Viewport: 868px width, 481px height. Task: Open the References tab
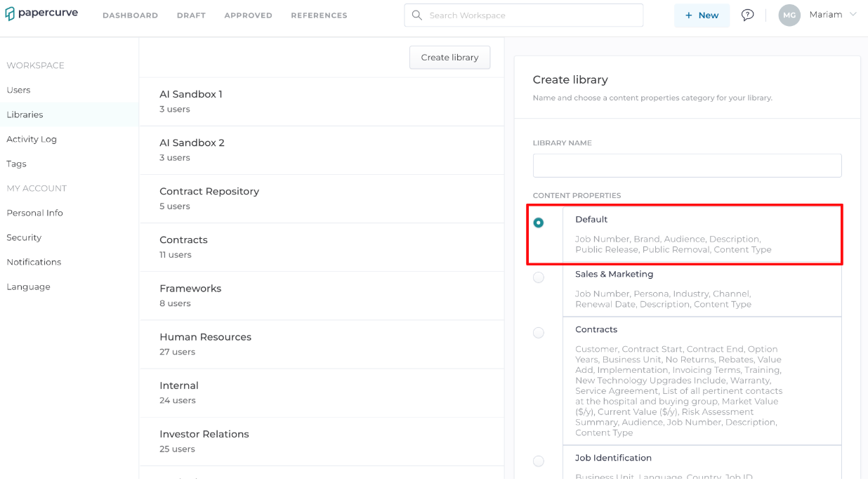(x=319, y=15)
